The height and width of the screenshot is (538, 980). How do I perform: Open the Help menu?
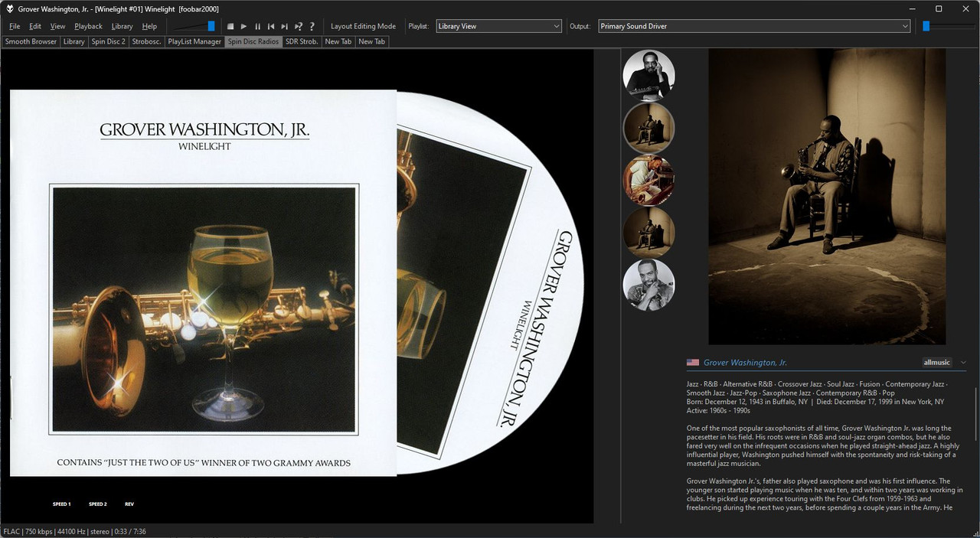tap(149, 26)
